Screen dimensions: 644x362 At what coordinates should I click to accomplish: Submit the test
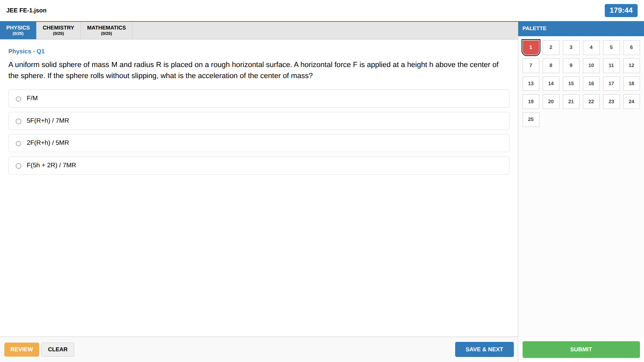581,349
